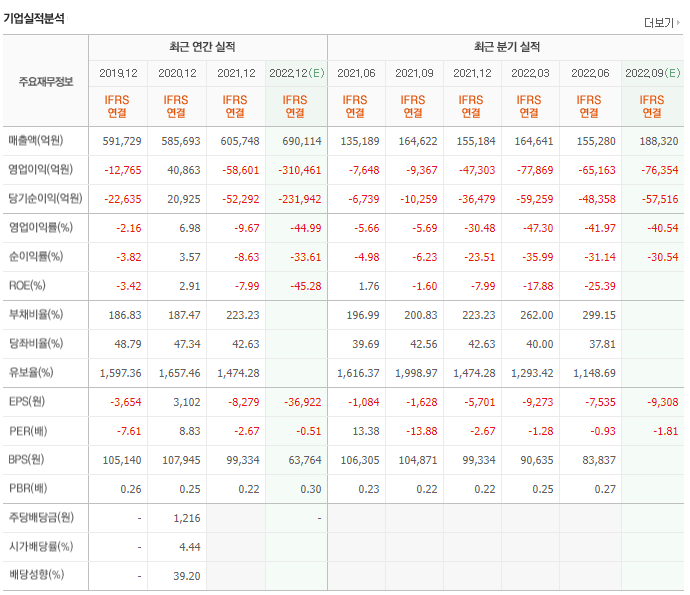Viewport: 690px width, 595px height.
Task: Click the 2022.09(E) quarterly column header
Action: (x=653, y=73)
